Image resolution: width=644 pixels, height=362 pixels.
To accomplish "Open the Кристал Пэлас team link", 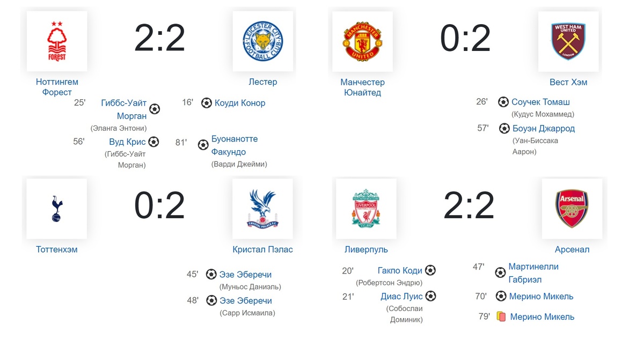I will click(x=262, y=249).
